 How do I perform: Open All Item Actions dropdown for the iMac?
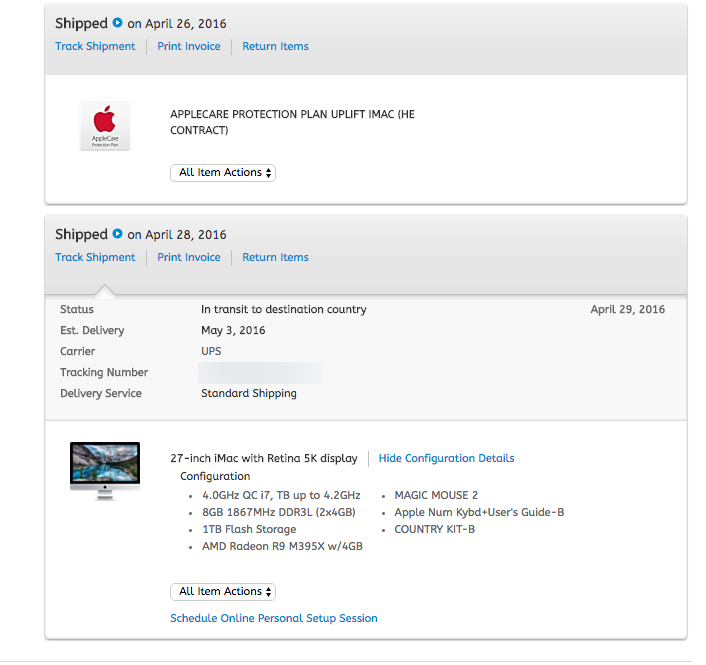coord(223,592)
